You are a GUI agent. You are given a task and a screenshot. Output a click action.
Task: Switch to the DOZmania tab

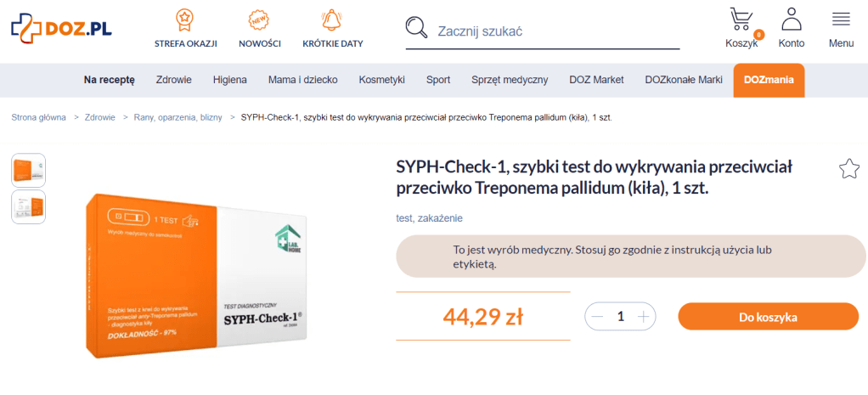(x=768, y=80)
